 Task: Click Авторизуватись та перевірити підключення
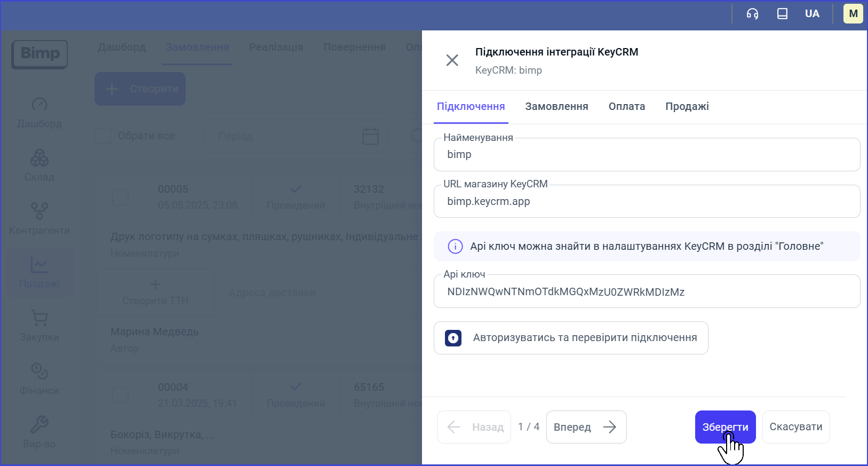571,337
